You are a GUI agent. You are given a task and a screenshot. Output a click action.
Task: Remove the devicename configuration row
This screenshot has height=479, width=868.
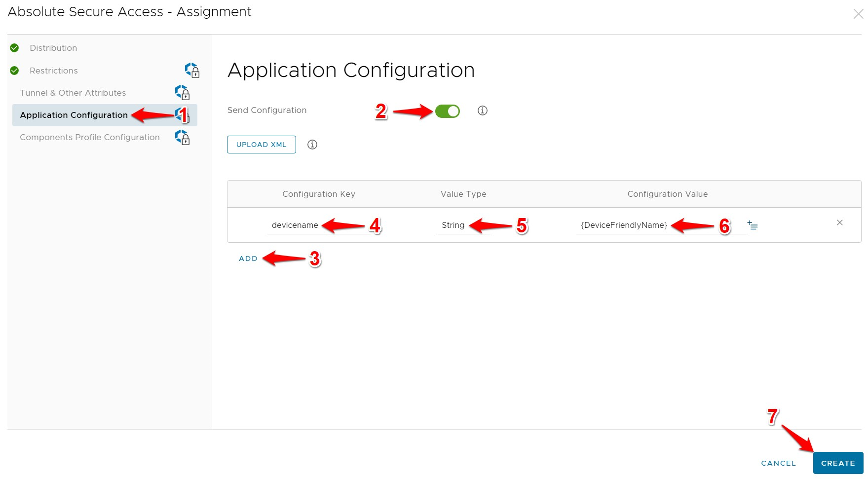840,222
